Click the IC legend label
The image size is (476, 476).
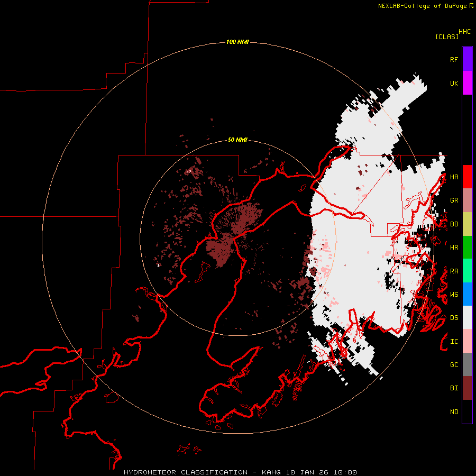tap(454, 342)
